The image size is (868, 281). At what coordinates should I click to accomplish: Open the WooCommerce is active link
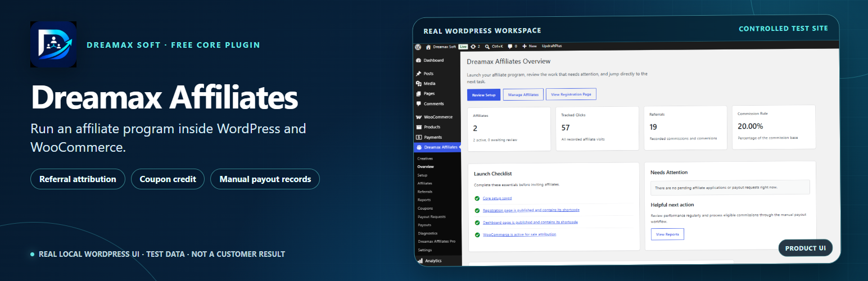point(519,234)
